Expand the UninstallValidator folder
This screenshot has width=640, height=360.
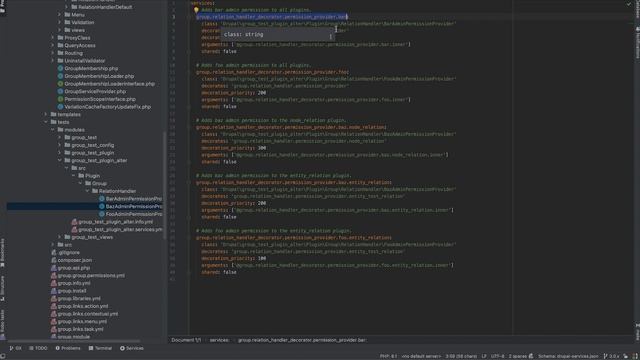coord(53,61)
